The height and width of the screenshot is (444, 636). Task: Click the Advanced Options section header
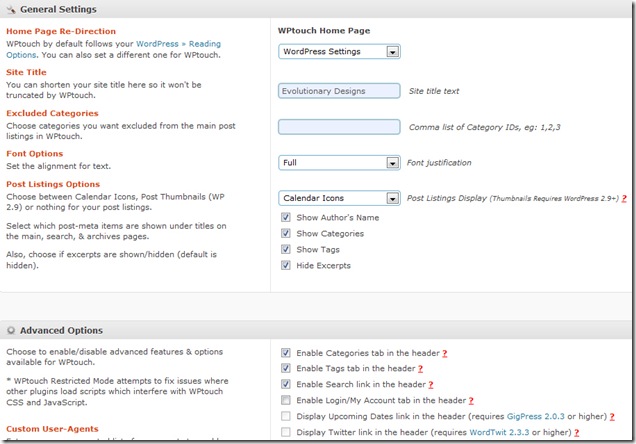click(x=316, y=330)
